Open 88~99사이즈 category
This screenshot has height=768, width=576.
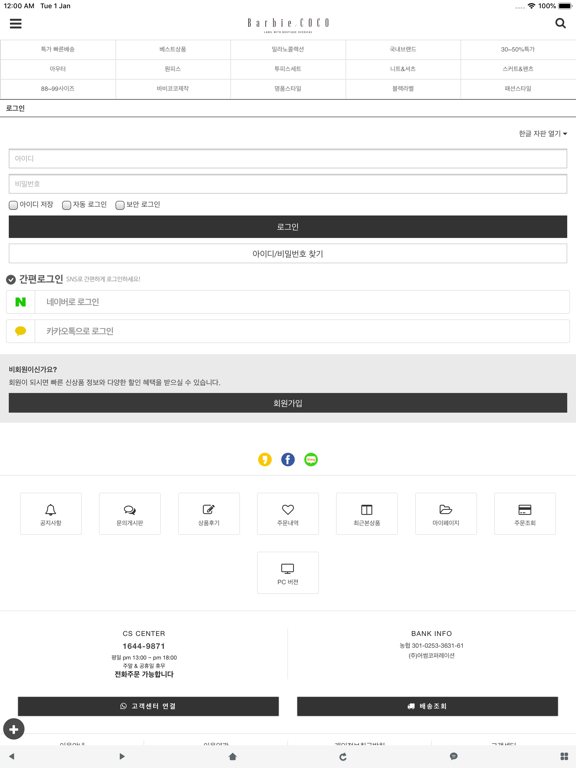pos(58,89)
